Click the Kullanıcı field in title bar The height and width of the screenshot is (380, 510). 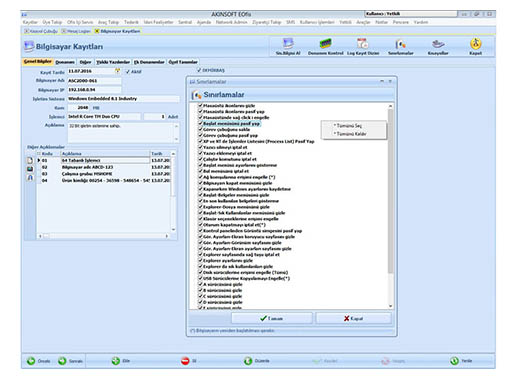point(411,14)
